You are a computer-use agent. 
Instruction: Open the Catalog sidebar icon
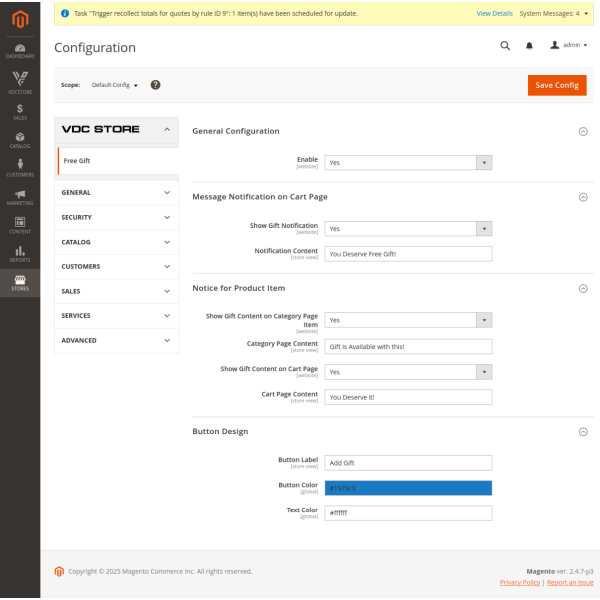[x=20, y=140]
